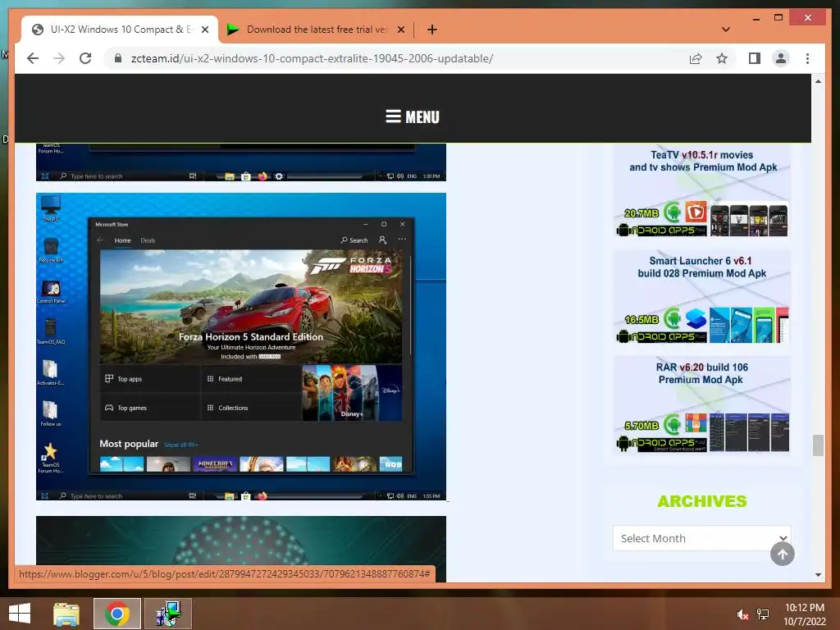Viewport: 840px width, 630px height.
Task: Bookmark this page with the star
Action: pyautogui.click(x=722, y=58)
